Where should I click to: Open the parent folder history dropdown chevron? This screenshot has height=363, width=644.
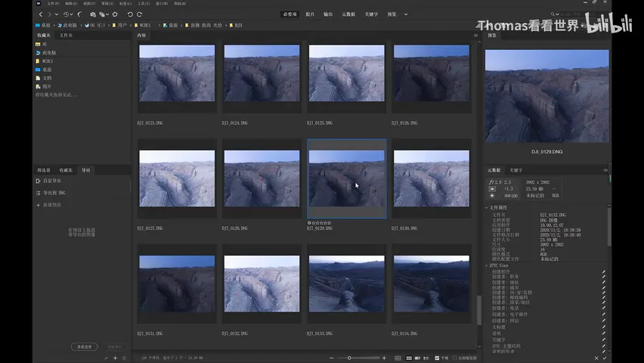tap(57, 14)
